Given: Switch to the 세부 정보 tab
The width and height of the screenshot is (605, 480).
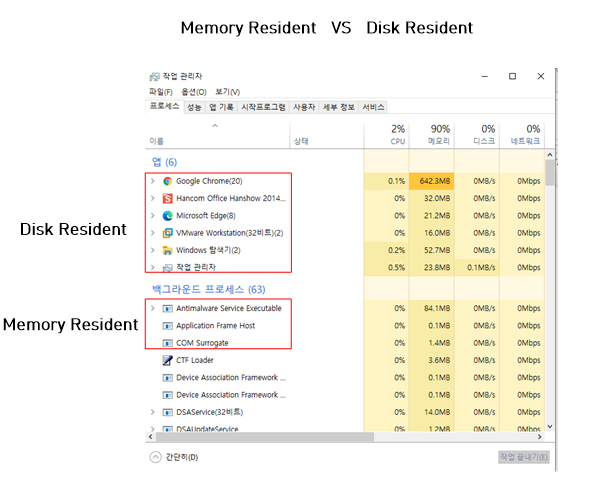Looking at the screenshot, I should click(338, 107).
